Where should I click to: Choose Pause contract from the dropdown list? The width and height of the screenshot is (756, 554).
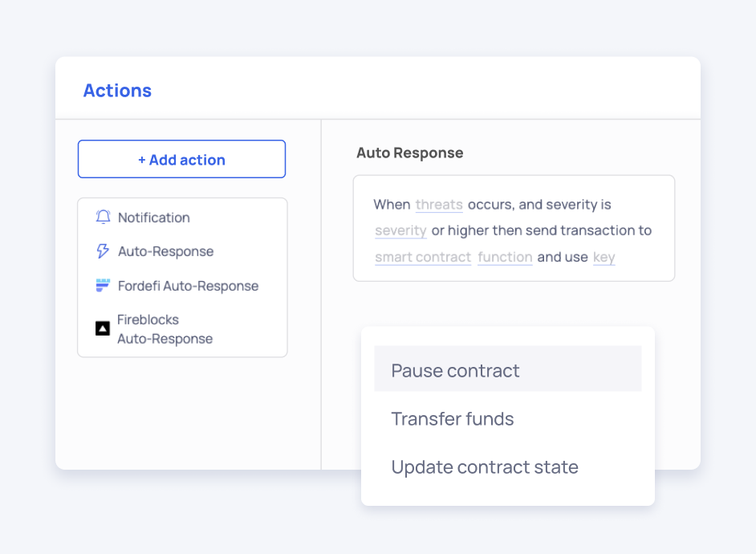455,370
